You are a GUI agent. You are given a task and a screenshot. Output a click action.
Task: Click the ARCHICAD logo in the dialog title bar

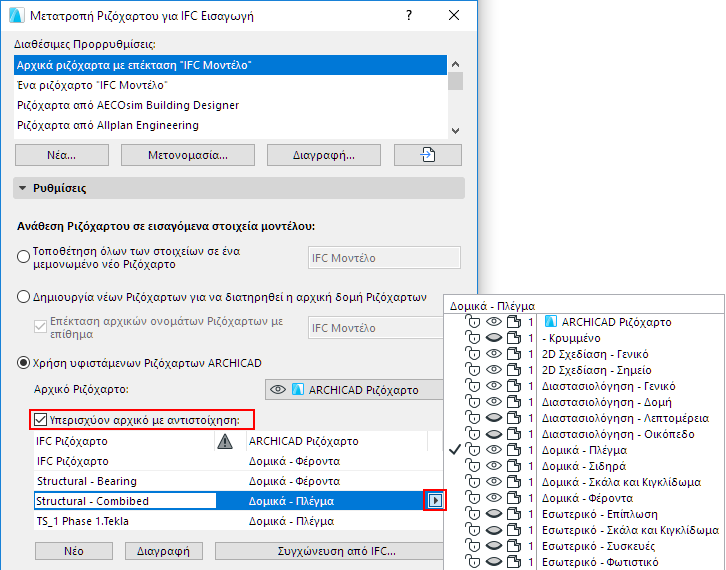16,15
